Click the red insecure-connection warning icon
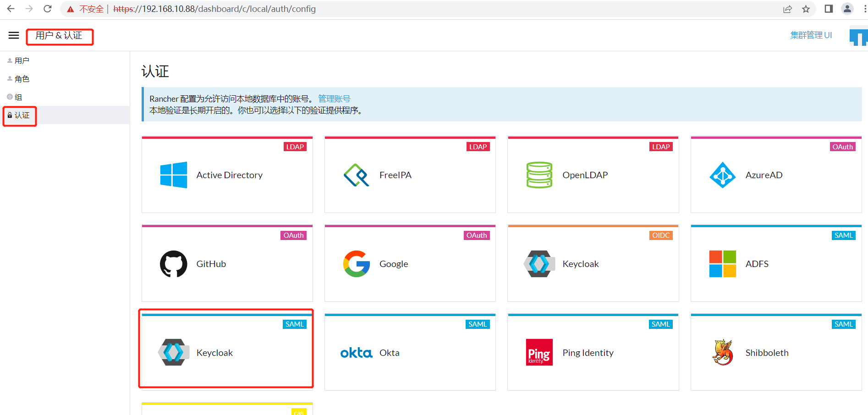 (x=71, y=9)
